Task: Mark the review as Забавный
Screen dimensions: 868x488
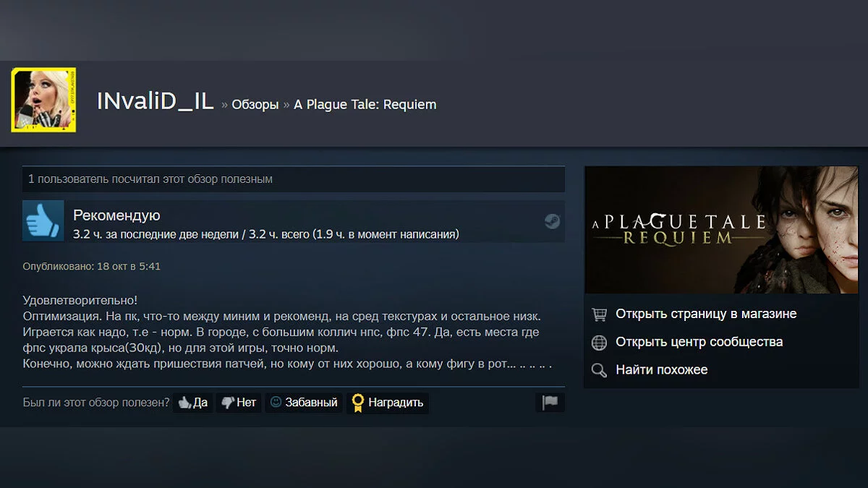Action: (304, 403)
